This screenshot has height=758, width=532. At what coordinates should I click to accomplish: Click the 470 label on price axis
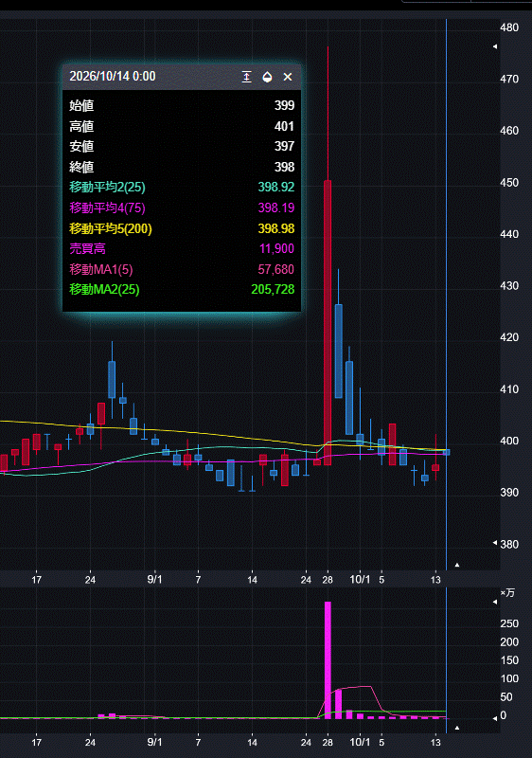509,79
